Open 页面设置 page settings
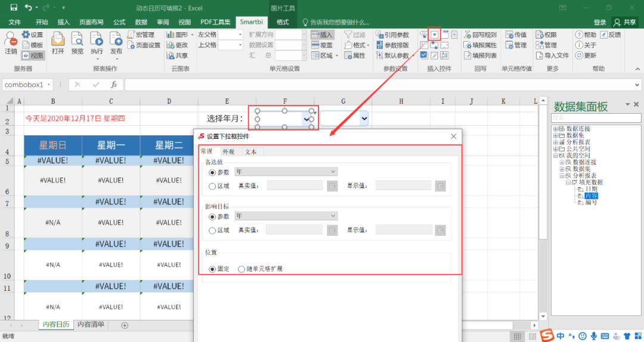This screenshot has width=644, height=342. coord(144,45)
